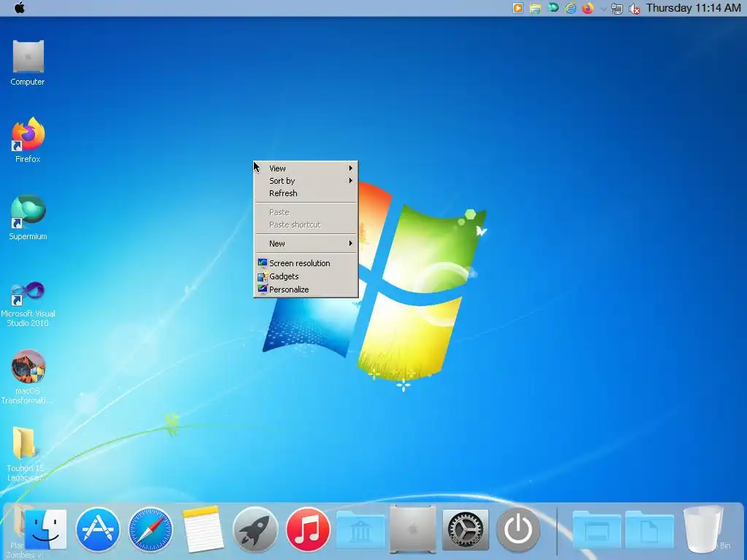Open Windows Media Player from top bar

coord(518,8)
